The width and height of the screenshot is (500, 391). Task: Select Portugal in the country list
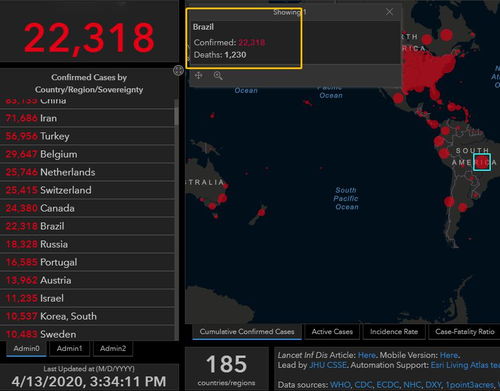click(87, 262)
